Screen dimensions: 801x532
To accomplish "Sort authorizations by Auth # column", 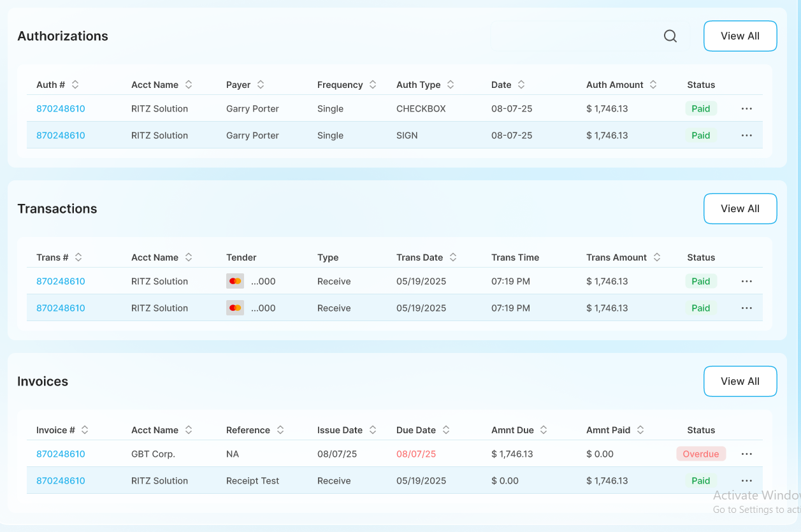I will 75,85.
